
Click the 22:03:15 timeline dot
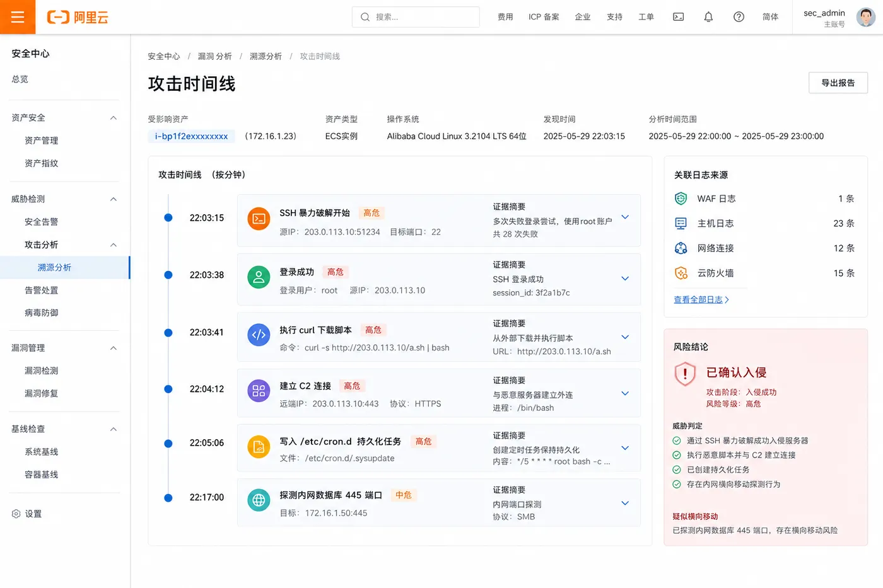(168, 217)
